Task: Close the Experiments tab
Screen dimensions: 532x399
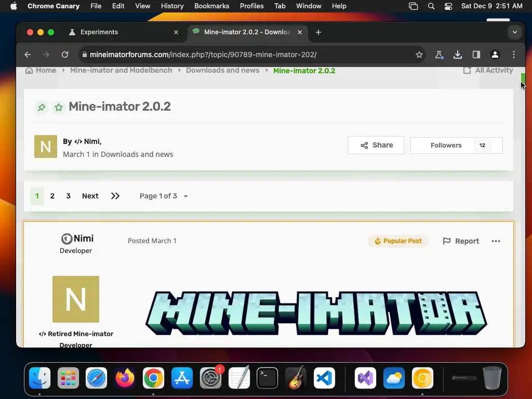Action: (x=176, y=32)
